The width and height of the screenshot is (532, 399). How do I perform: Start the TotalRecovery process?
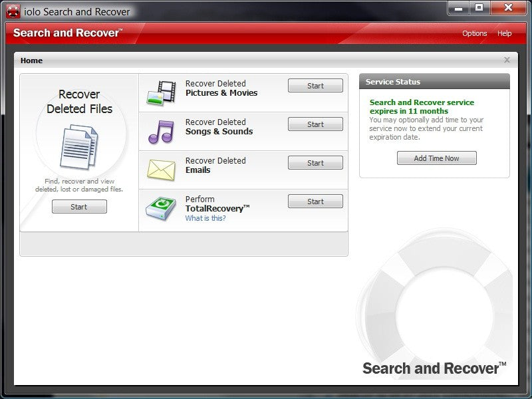click(x=315, y=201)
